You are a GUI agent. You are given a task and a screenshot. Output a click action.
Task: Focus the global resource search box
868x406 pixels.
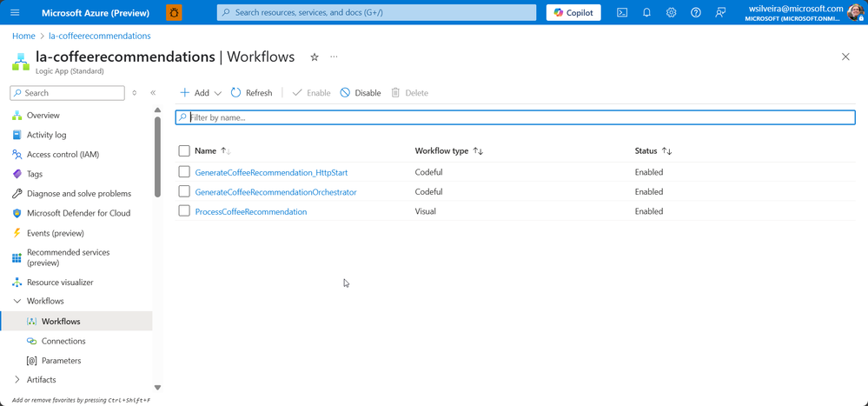pyautogui.click(x=376, y=13)
